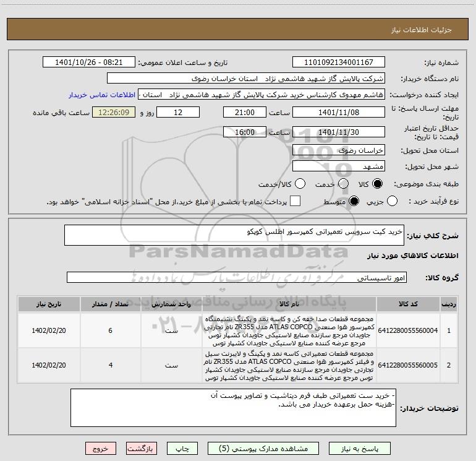Click the شماره نیاز number field

(x=338, y=62)
